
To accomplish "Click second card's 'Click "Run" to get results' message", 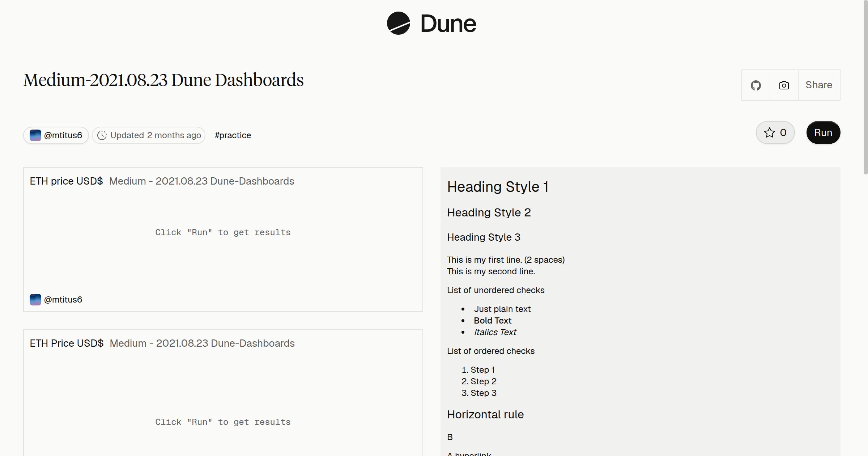I will click(223, 422).
